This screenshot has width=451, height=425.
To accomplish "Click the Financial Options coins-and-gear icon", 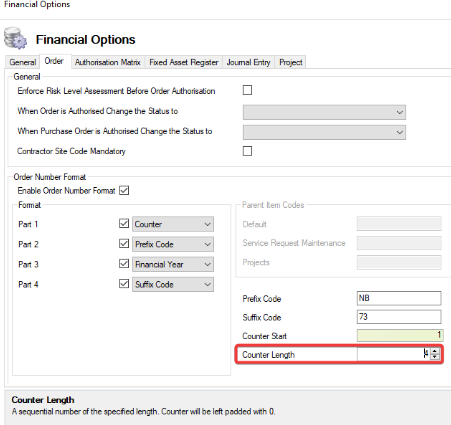I will point(15,38).
